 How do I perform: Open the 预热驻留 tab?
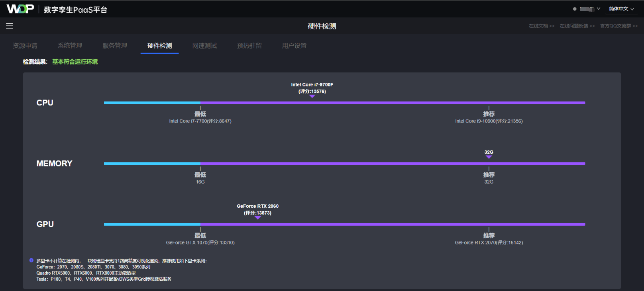tap(249, 46)
